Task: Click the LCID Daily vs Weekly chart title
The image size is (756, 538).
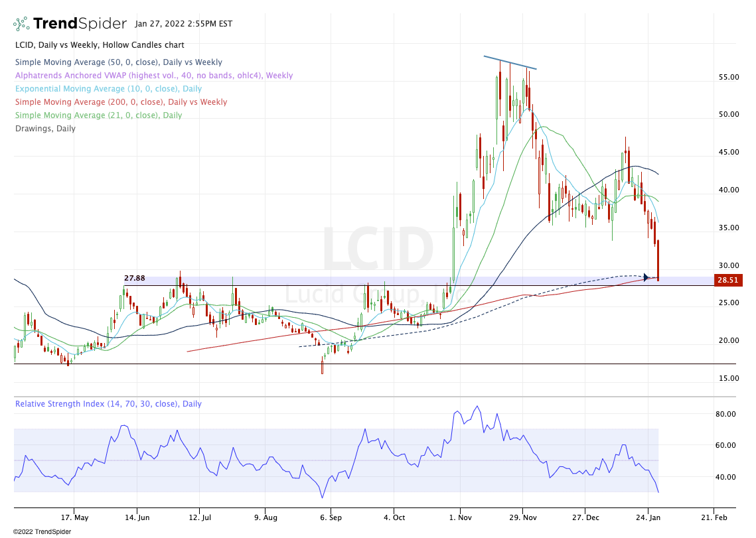Action: (100, 45)
